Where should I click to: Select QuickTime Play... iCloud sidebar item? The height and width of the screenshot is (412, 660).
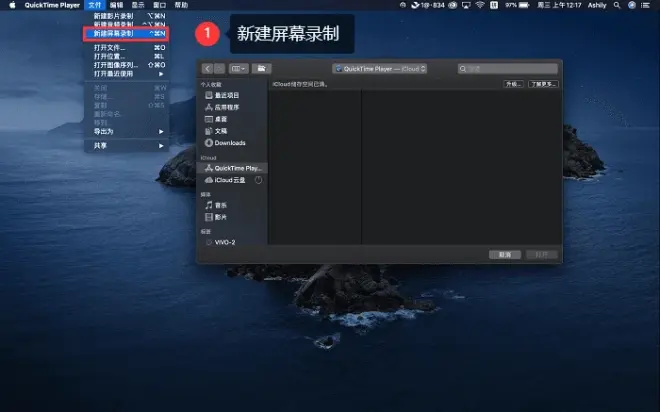[232, 168]
